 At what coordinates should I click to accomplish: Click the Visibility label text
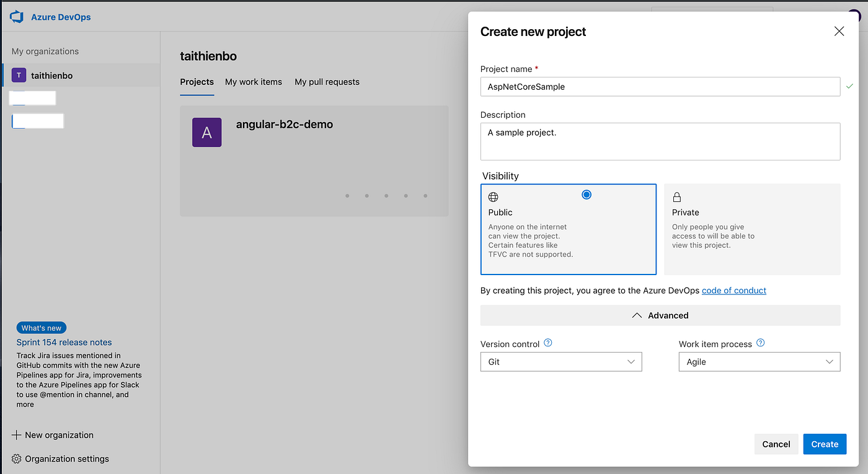point(500,176)
